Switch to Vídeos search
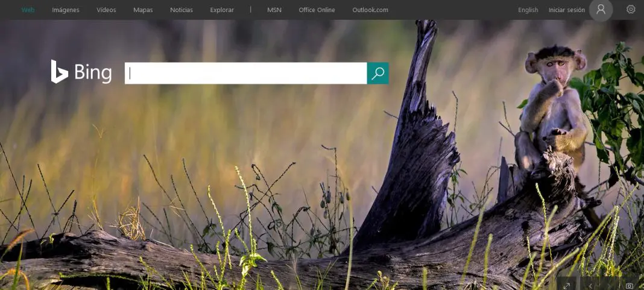 (x=106, y=10)
